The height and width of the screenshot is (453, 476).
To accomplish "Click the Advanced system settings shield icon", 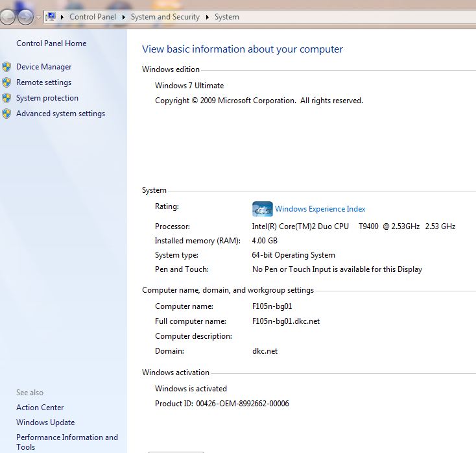I will tap(6, 114).
